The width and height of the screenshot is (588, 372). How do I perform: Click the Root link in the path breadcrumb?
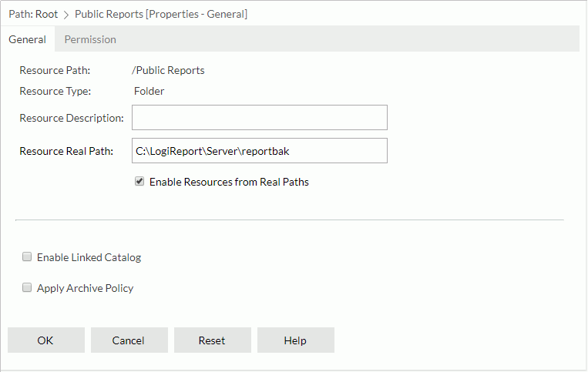point(46,14)
